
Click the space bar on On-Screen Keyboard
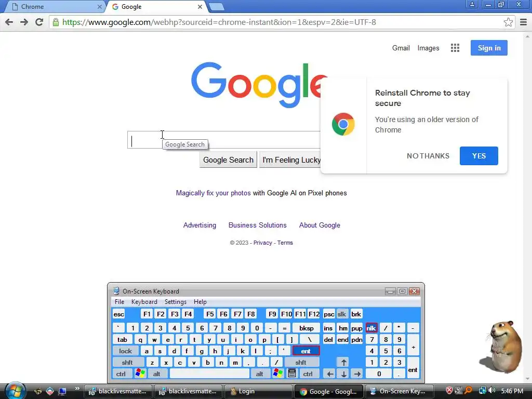(x=209, y=374)
